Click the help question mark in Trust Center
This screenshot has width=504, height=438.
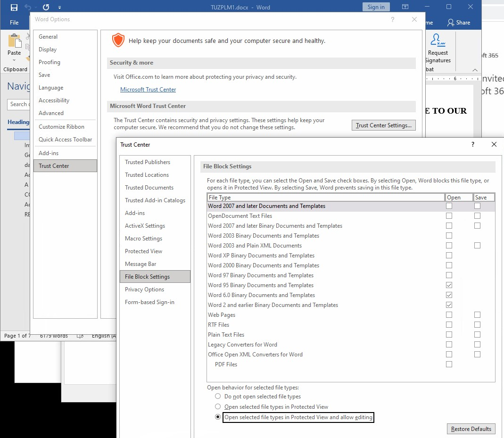(x=472, y=144)
